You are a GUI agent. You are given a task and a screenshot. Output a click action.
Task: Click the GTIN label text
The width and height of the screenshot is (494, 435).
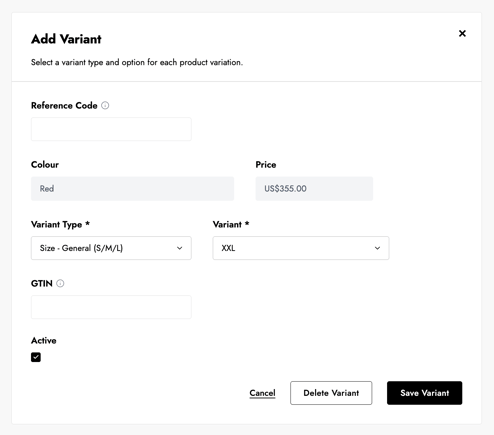click(x=42, y=283)
